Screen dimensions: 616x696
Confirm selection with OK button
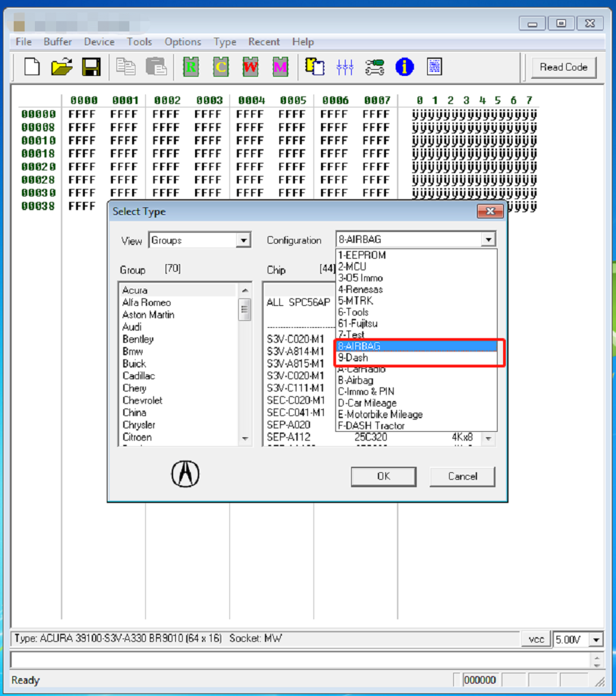click(383, 476)
